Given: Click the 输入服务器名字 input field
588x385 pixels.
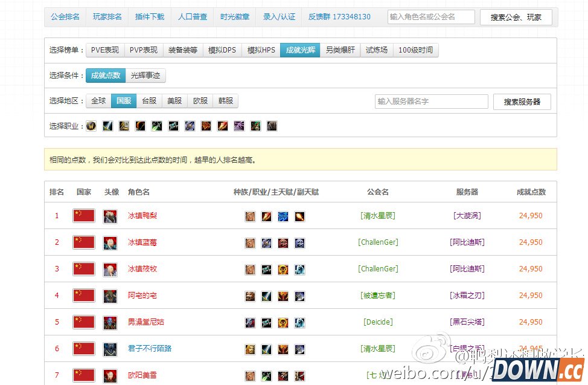Looking at the screenshot, I should point(431,101).
